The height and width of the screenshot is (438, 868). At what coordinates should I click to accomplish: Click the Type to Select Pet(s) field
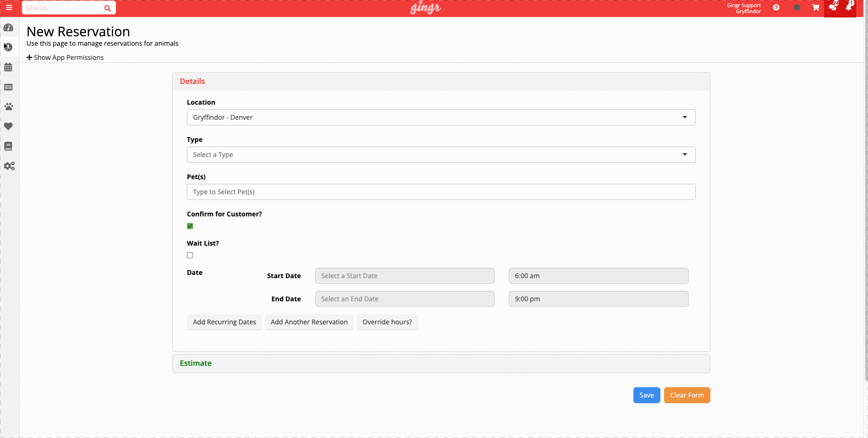(441, 192)
